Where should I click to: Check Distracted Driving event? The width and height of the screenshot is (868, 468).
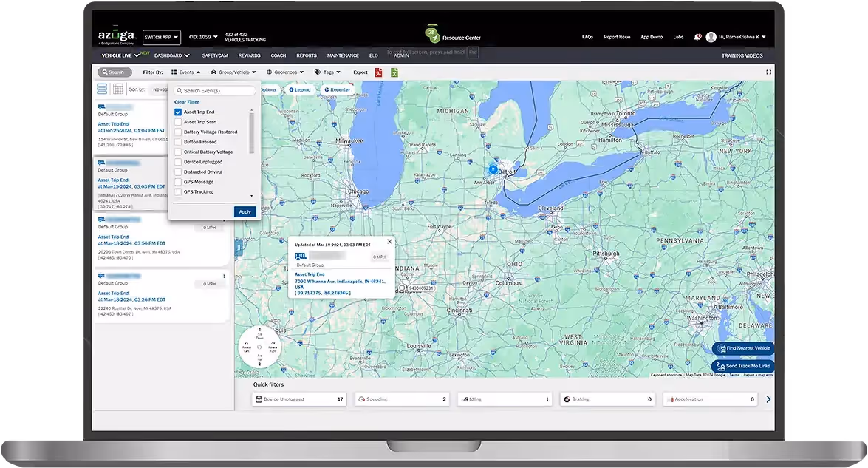[178, 172]
